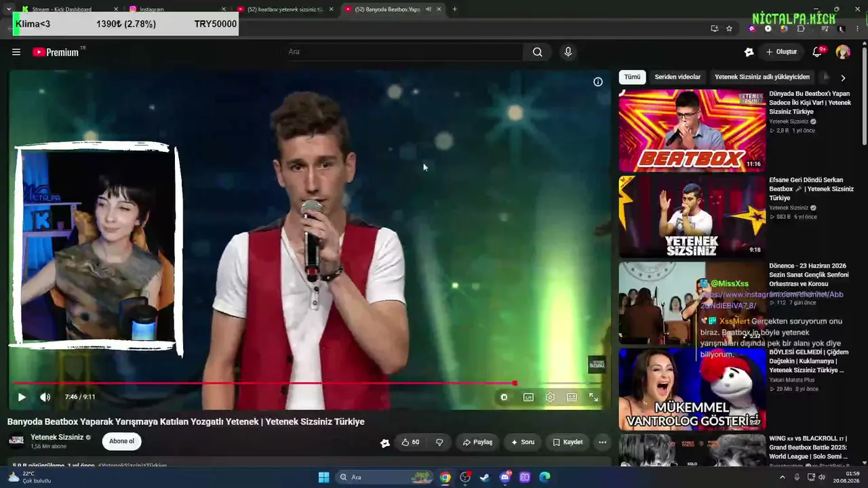Click the search magnifier button
The width and height of the screenshot is (868, 488).
(537, 52)
